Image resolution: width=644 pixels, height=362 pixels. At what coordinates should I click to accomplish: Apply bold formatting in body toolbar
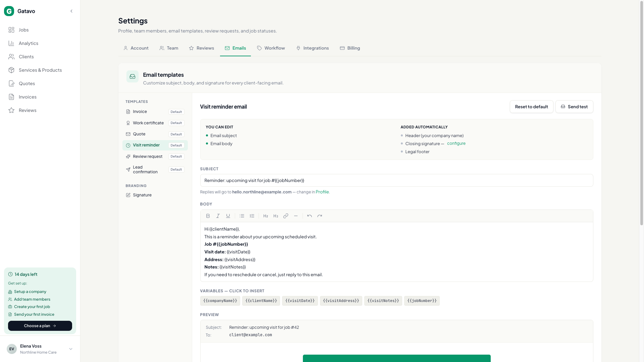tap(208, 216)
